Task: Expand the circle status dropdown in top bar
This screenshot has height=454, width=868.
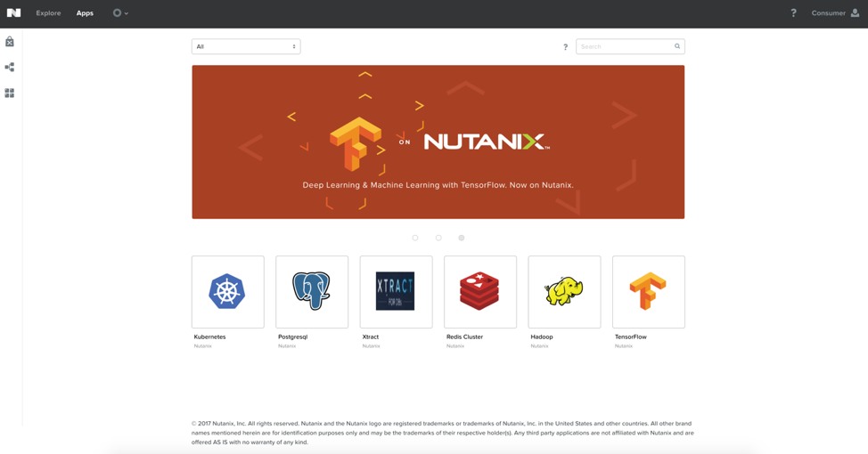Action: point(120,12)
